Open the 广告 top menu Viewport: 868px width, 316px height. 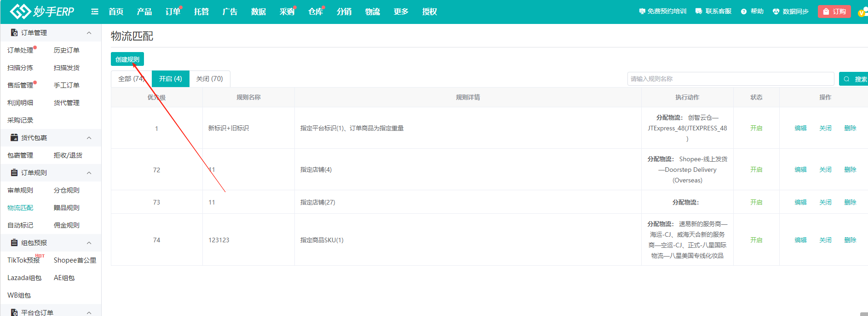230,12
